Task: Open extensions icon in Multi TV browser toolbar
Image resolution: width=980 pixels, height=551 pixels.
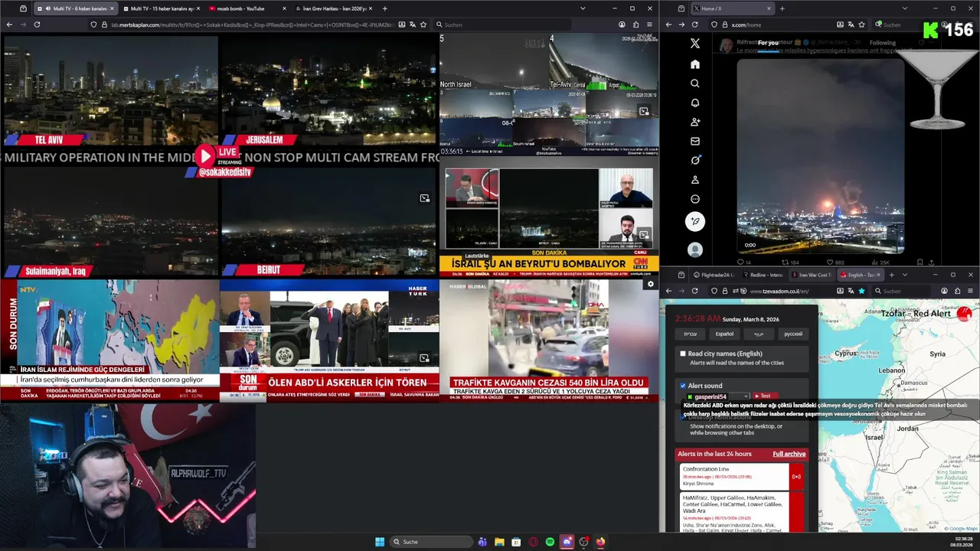Action: (x=635, y=24)
